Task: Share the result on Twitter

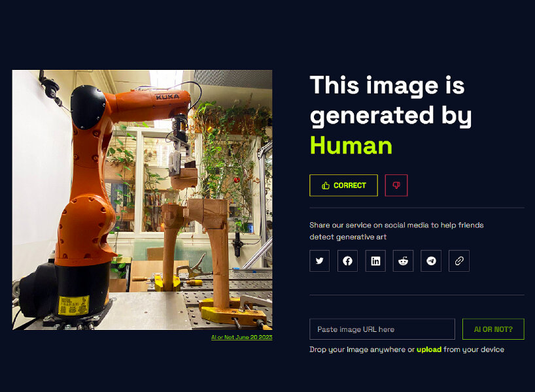Action: (319, 261)
